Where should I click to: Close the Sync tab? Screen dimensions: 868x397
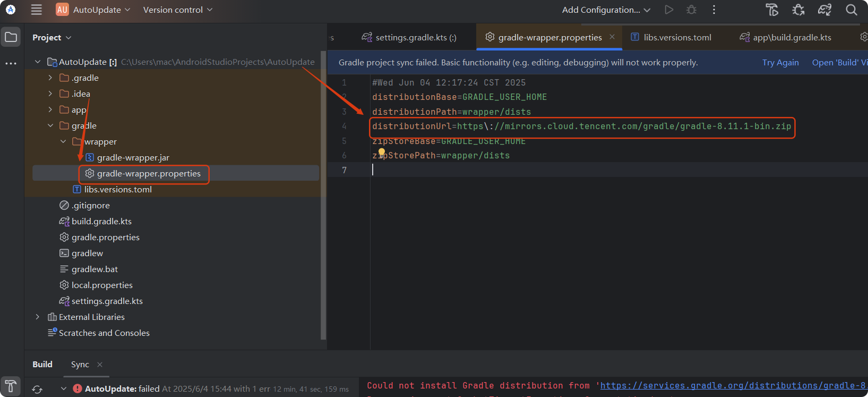[100, 364]
